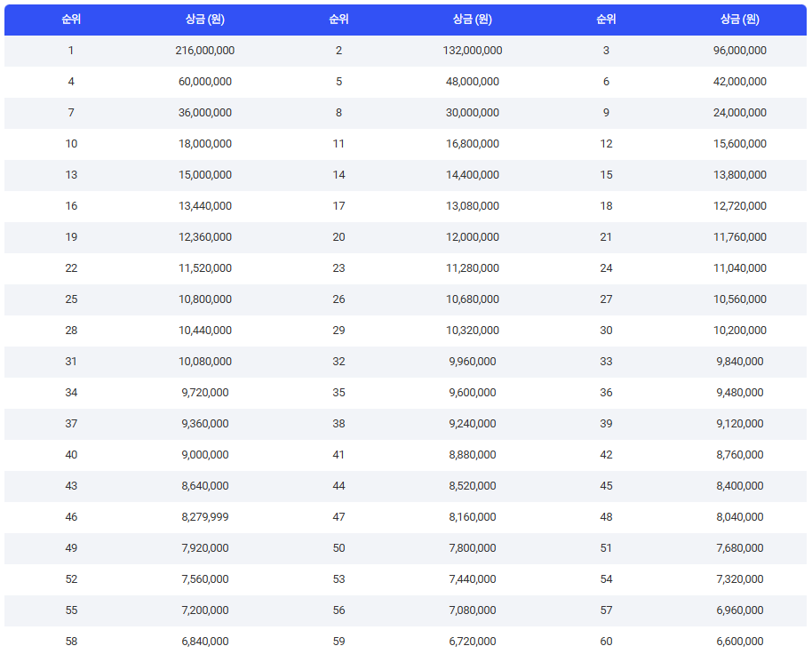Select the 8,760,000 prize value
The width and height of the screenshot is (812, 662).
click(739, 455)
